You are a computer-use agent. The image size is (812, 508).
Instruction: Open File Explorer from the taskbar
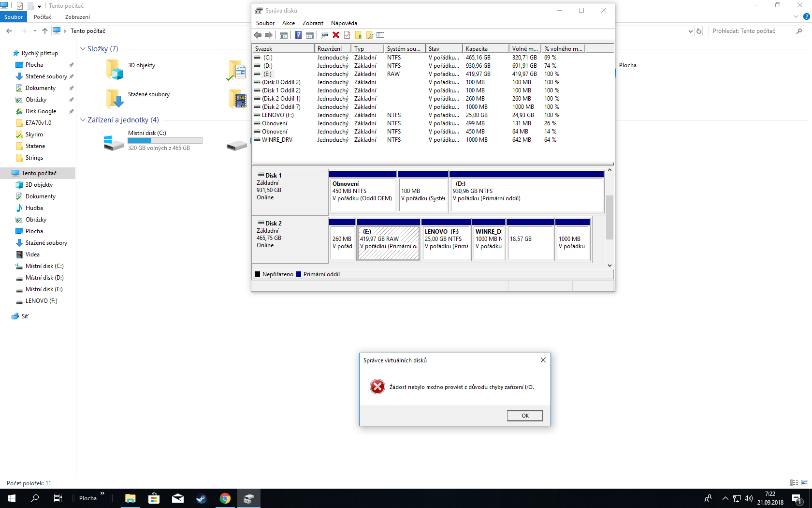coord(130,498)
